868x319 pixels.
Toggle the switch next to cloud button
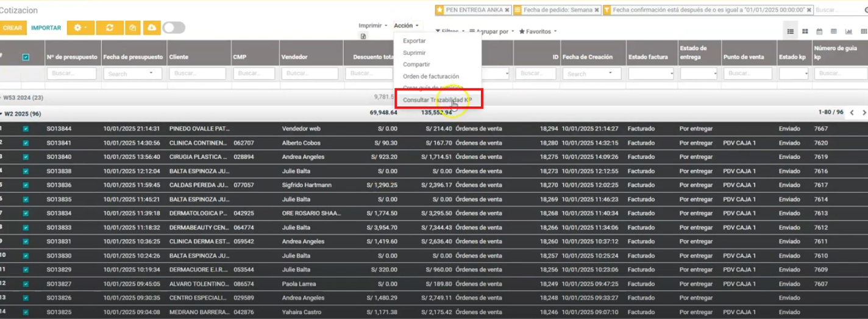click(x=174, y=28)
